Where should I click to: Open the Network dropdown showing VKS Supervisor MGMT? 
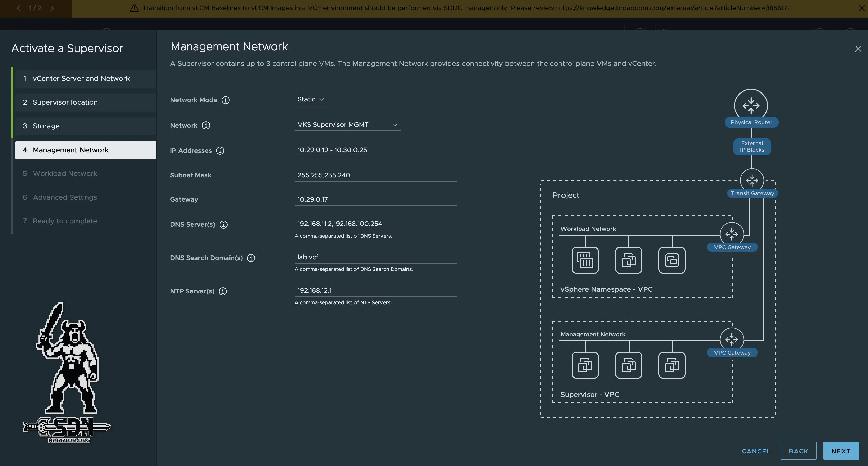tap(347, 124)
